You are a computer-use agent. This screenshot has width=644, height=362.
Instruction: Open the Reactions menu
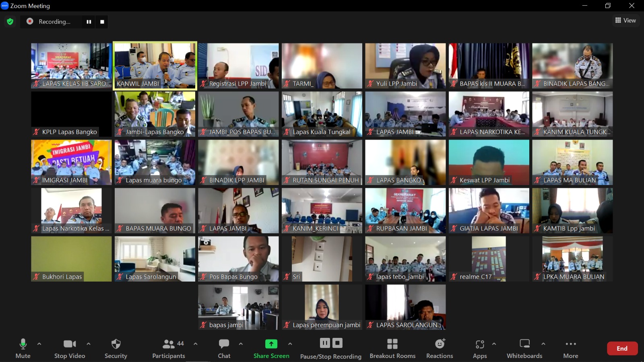pos(440,349)
